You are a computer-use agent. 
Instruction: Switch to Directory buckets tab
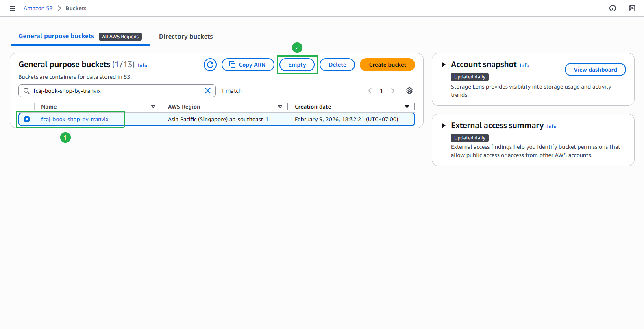tap(186, 37)
